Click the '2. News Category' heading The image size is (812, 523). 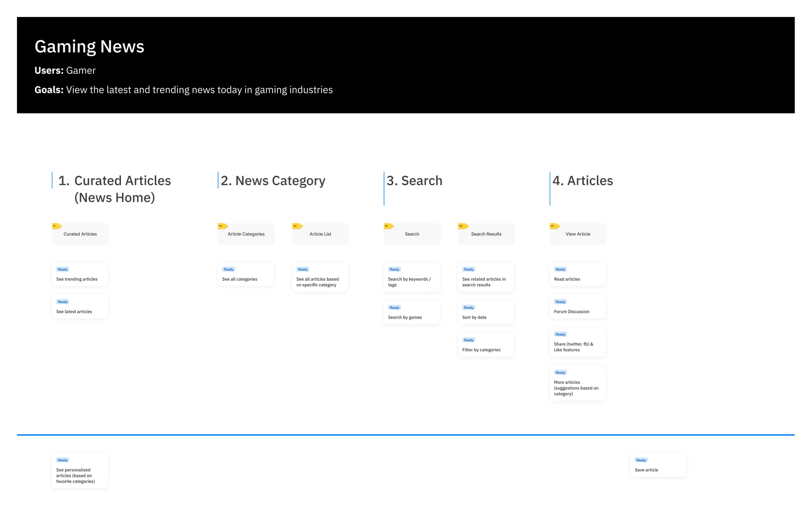(273, 181)
